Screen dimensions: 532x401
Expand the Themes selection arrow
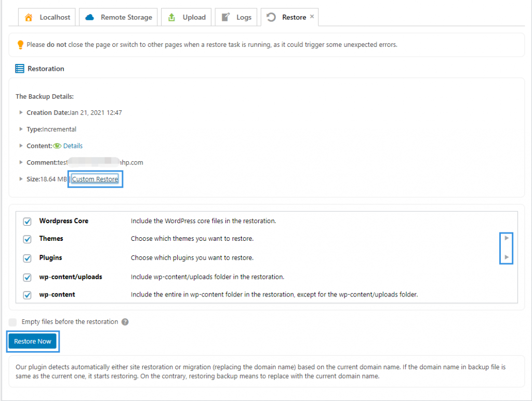point(507,238)
